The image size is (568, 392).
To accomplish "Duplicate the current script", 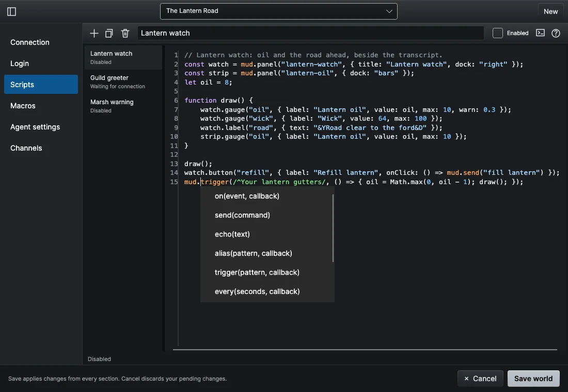I will pyautogui.click(x=109, y=34).
